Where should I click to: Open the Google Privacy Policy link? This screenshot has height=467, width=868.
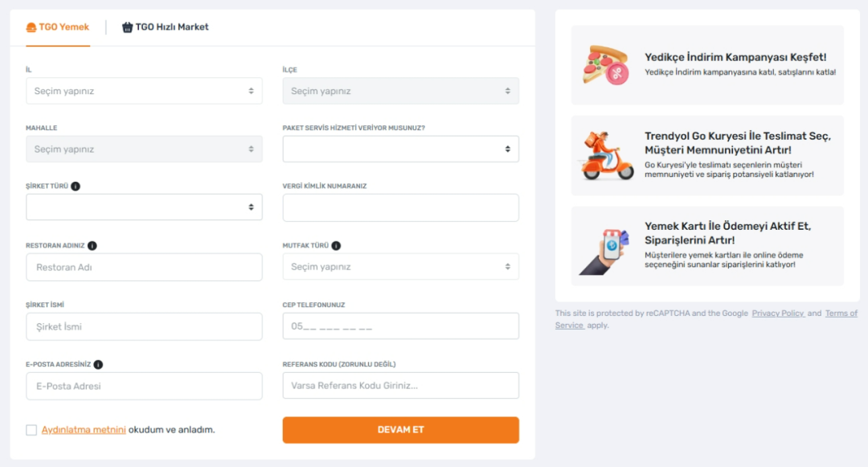pyautogui.click(x=778, y=313)
